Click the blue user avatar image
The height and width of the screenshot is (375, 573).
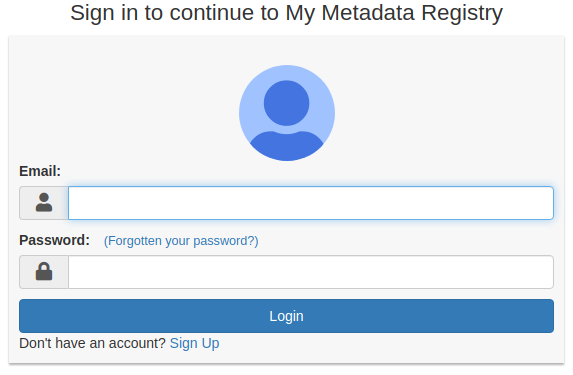pyautogui.click(x=287, y=113)
